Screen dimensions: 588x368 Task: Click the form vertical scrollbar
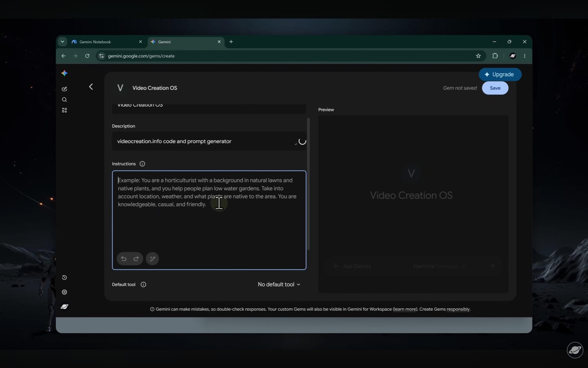click(x=309, y=184)
